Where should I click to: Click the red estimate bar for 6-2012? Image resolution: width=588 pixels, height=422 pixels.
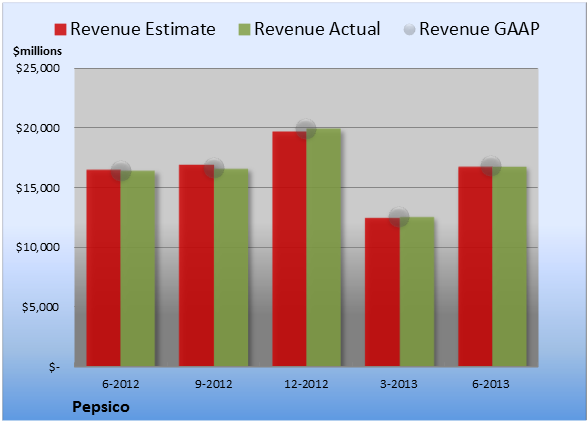104,268
